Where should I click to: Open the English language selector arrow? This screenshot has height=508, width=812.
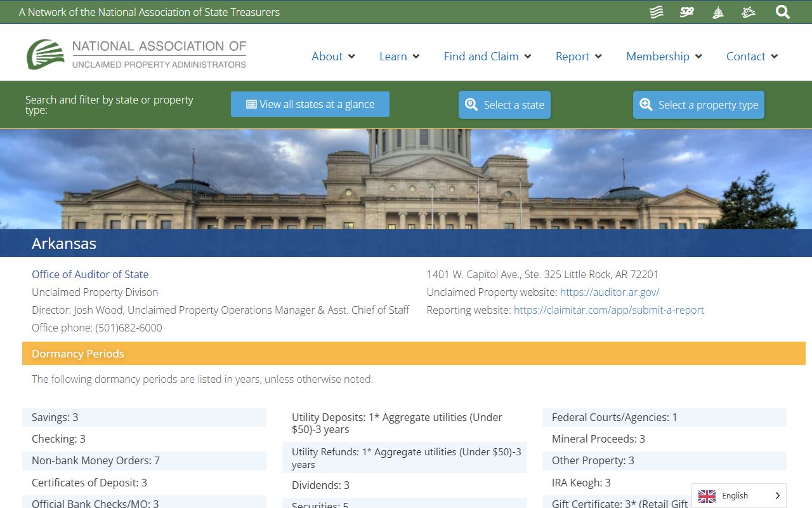pos(777,496)
